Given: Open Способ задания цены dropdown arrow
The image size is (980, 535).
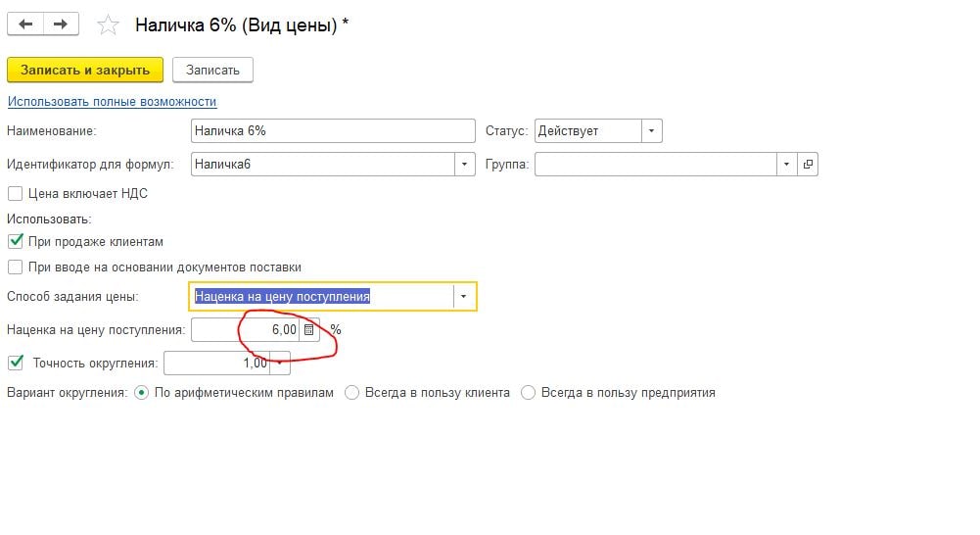Looking at the screenshot, I should click(463, 297).
